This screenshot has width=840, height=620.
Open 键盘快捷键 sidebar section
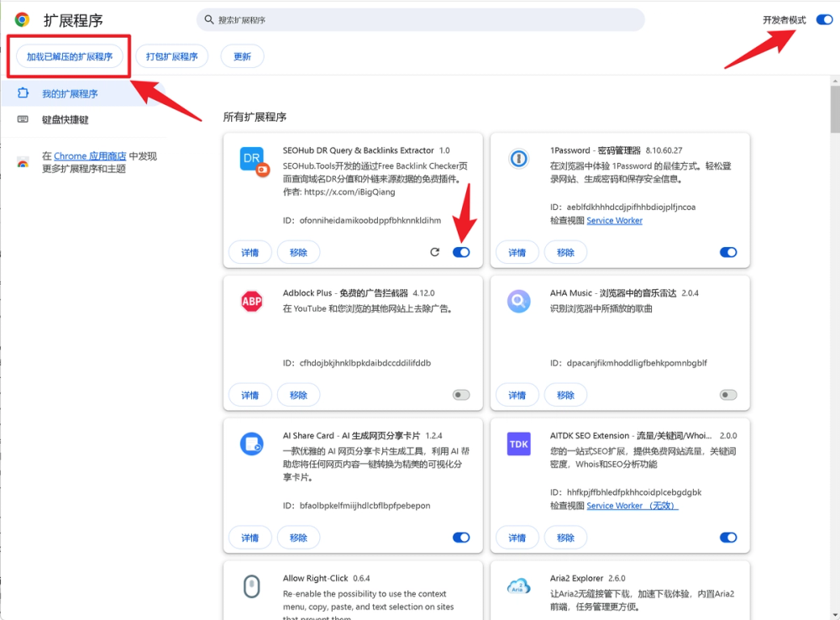click(x=83, y=119)
